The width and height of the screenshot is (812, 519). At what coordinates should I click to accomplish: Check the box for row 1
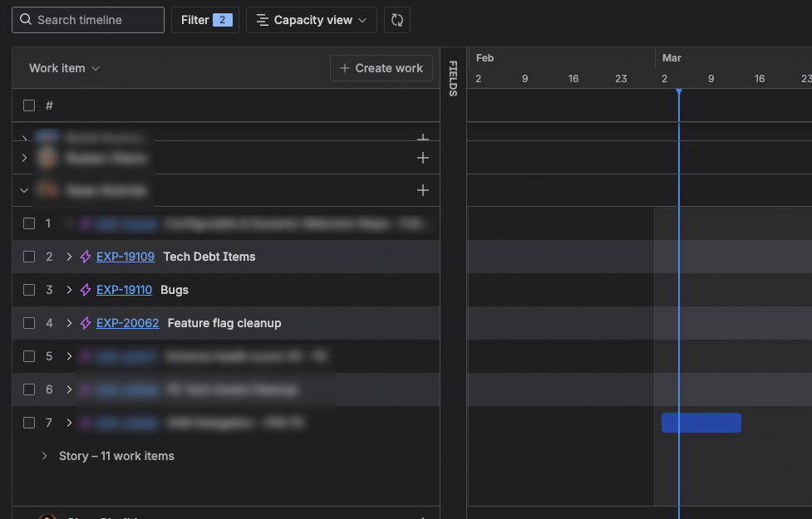[29, 223]
